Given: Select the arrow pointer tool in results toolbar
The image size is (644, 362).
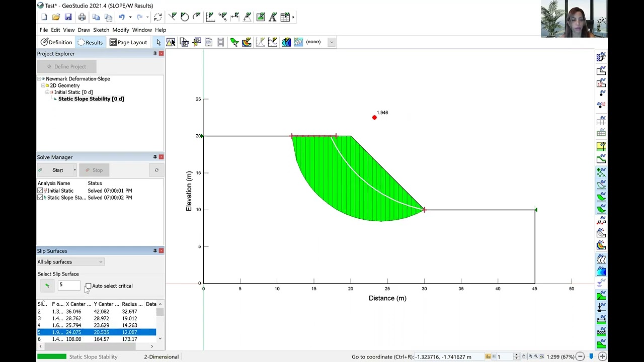Looking at the screenshot, I should [x=158, y=42].
